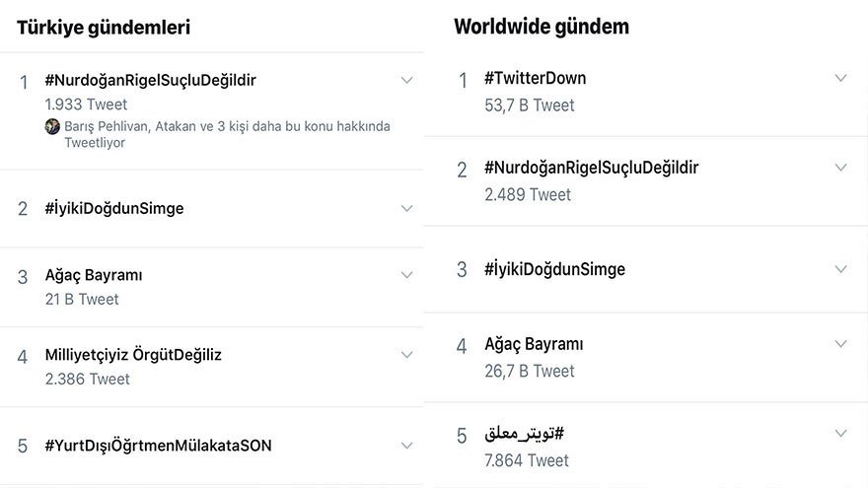Open Türkiye's top trend #NurdoğanRigelSuçluDeğildir
Screen dimensions: 868x488
(x=150, y=80)
